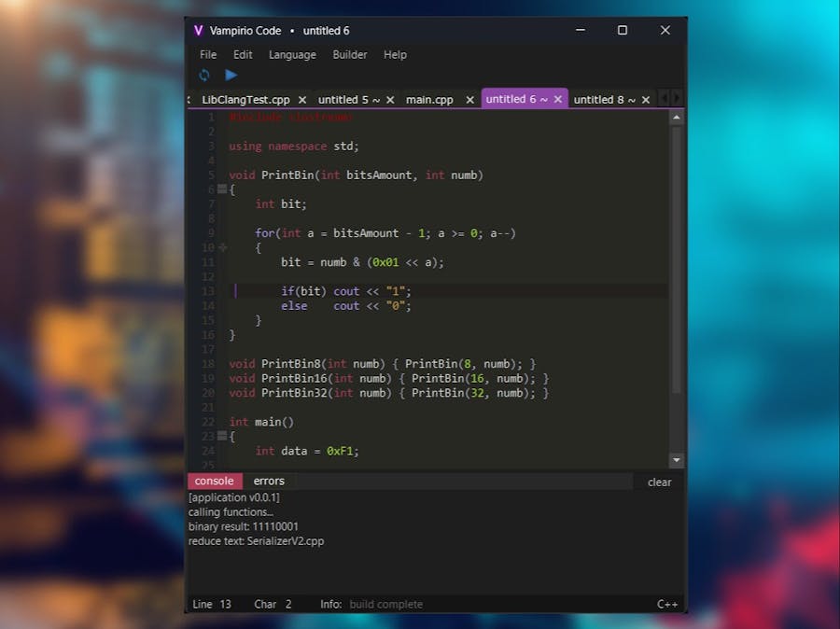Click line number 18 in the gutter

[x=208, y=364]
